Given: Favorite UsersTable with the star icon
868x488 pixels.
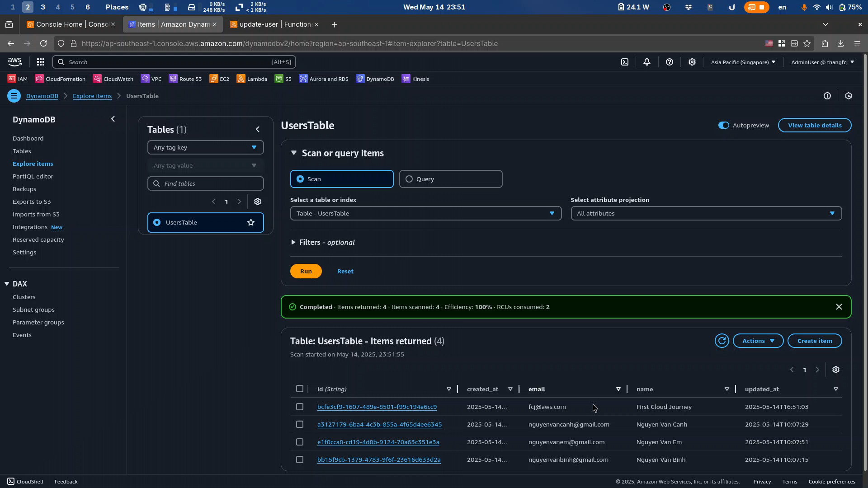Looking at the screenshot, I should [251, 222].
